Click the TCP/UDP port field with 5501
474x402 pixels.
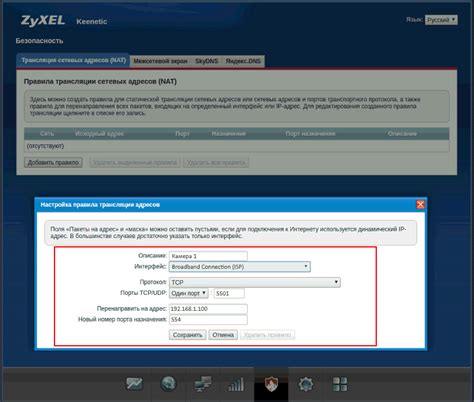tap(229, 293)
